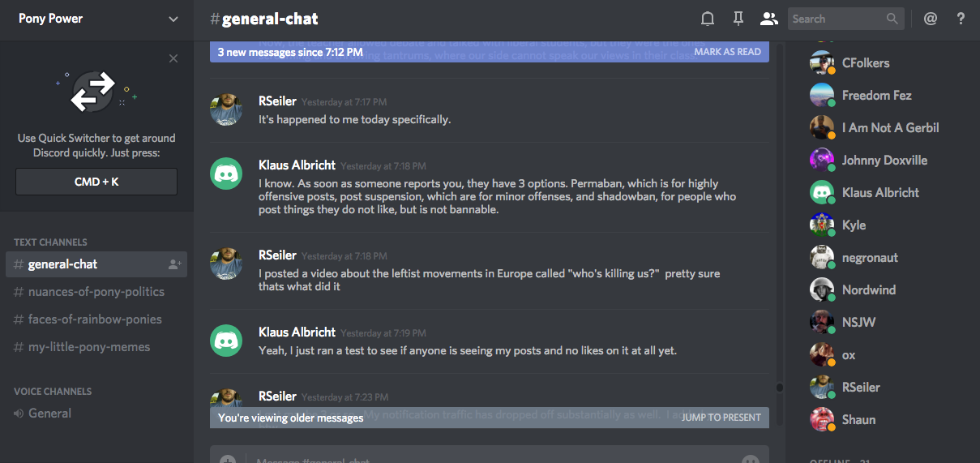This screenshot has width=980, height=463.
Task: Click create invite icon beside general-chat
Action: pyautogui.click(x=174, y=264)
